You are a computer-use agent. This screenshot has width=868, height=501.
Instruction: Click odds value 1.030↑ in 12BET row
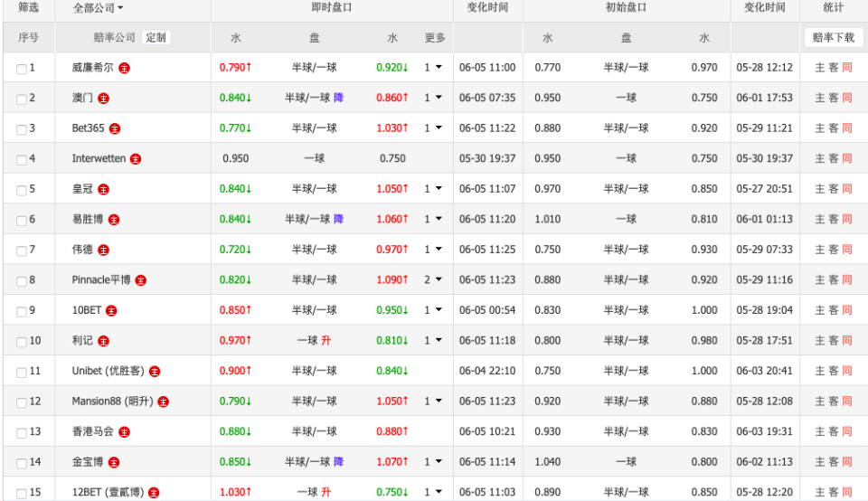tap(235, 492)
